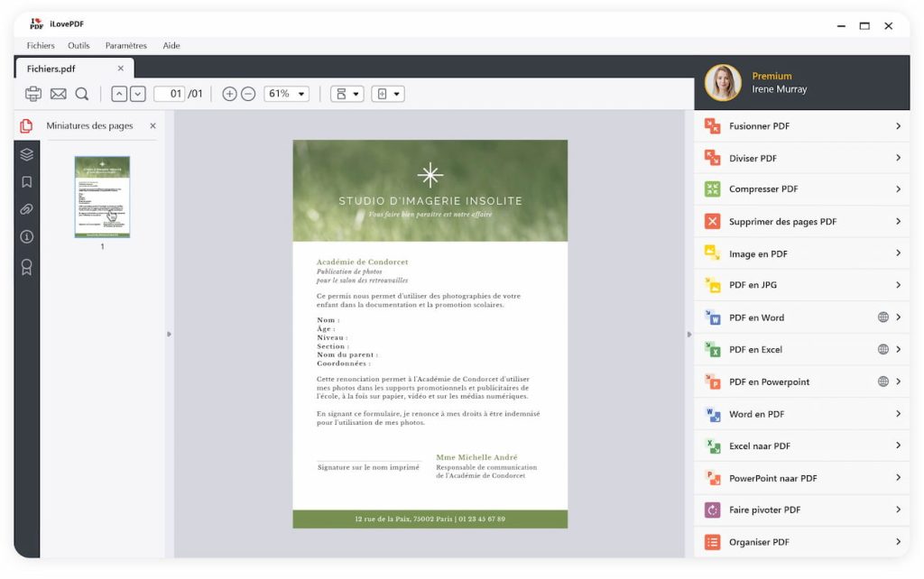Click the Supprimer des pages PDF icon
Viewport: 924px width, 579px height.
713,222
